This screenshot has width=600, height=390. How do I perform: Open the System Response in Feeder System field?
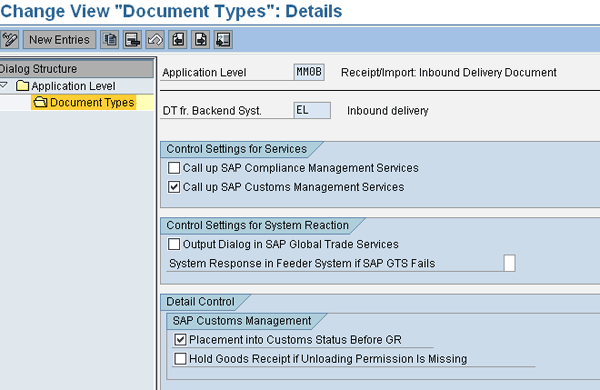[x=510, y=263]
